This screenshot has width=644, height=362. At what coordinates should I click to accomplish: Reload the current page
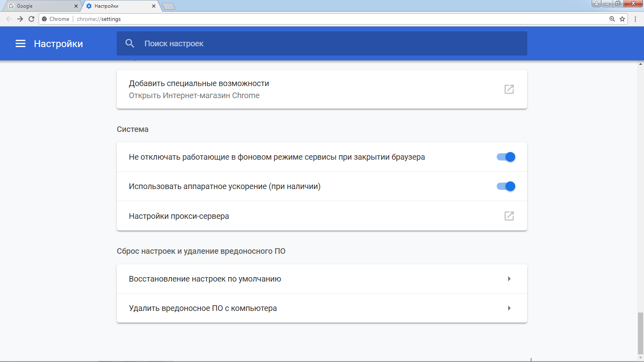tap(31, 19)
